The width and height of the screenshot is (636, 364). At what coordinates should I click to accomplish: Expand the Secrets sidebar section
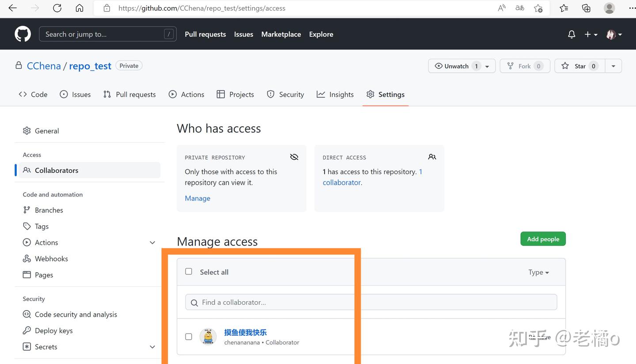pyautogui.click(x=152, y=347)
